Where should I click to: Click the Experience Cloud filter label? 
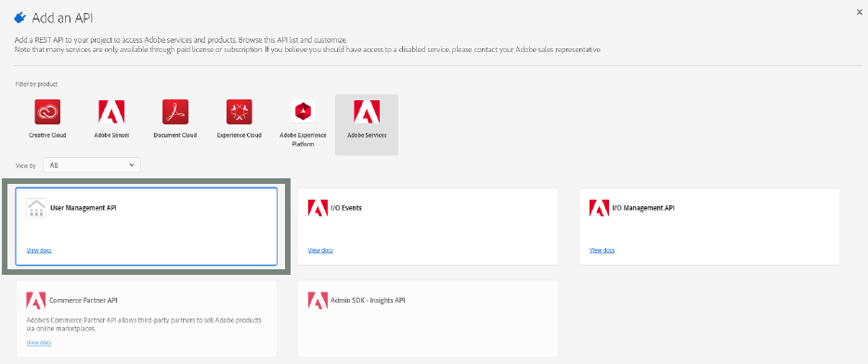(x=240, y=136)
